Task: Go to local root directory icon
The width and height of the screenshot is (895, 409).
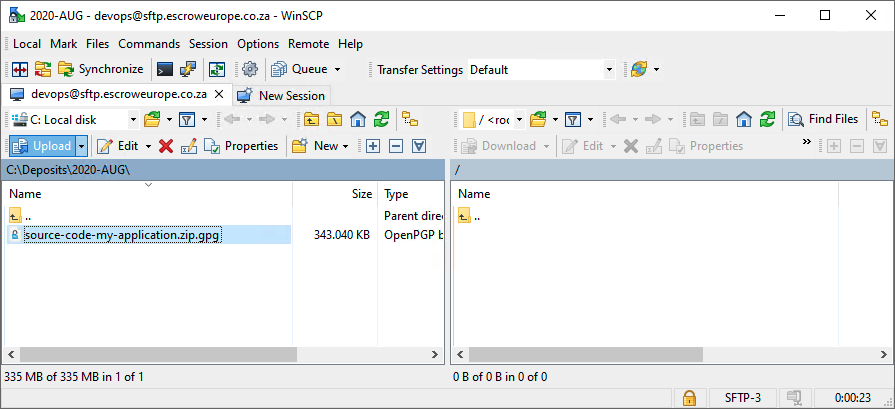Action: coord(334,120)
